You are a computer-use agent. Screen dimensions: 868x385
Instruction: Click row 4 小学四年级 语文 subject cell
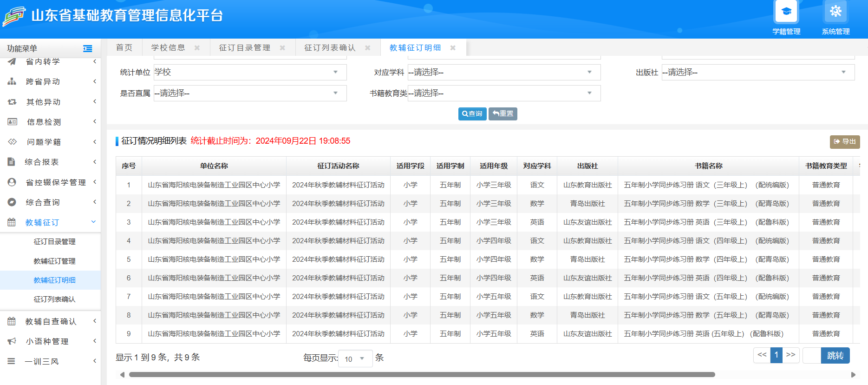(x=537, y=241)
